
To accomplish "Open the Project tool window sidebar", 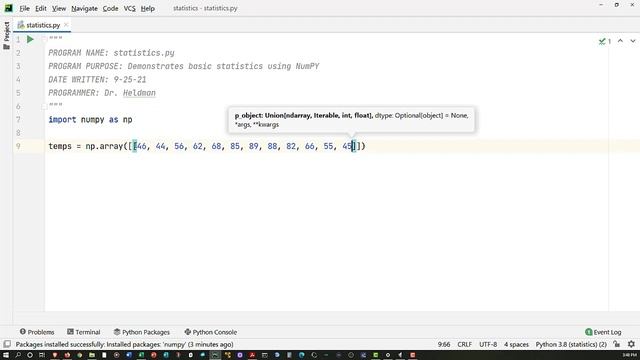I will click(x=6, y=36).
